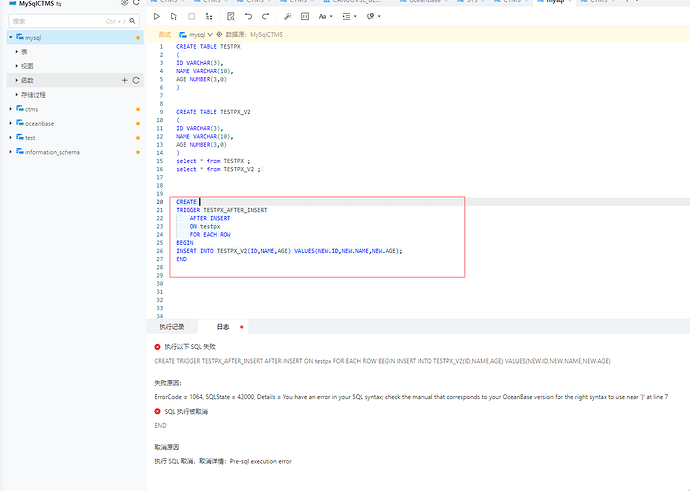Click the red error icon beside 执行以下 SQL 失败
The width and height of the screenshot is (690, 491).
[157, 347]
